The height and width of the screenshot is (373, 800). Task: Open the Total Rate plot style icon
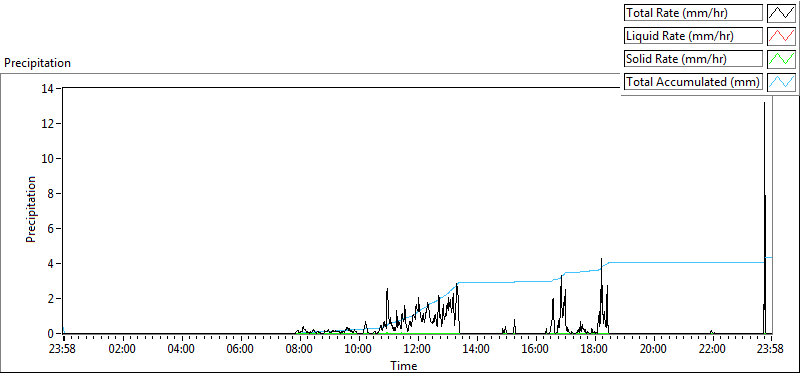point(782,13)
